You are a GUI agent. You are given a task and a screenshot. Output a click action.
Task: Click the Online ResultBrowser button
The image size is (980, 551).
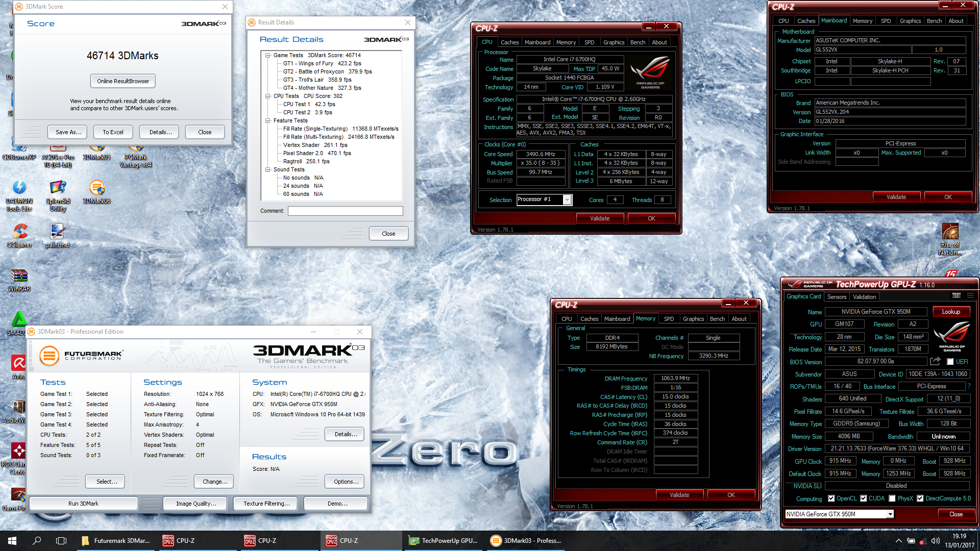coord(123,81)
